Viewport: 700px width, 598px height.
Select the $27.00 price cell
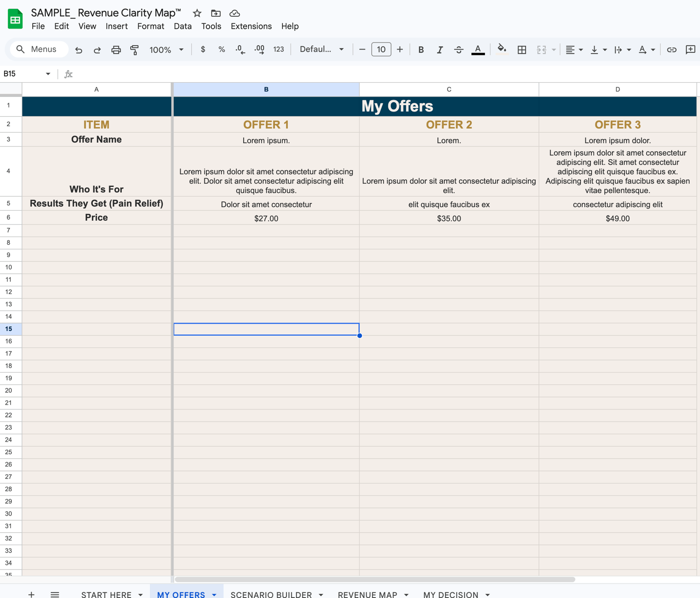(x=266, y=218)
